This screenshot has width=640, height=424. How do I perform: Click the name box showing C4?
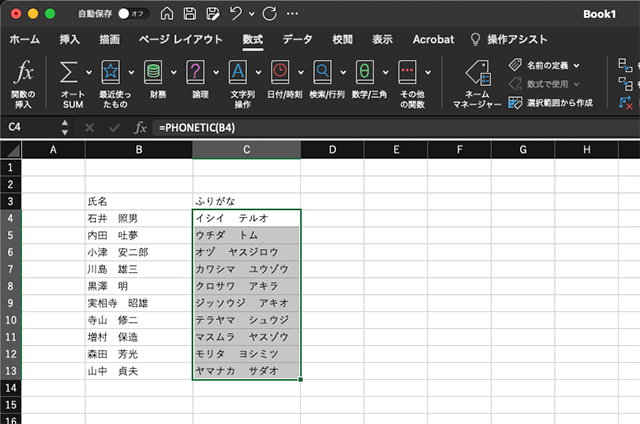(30, 128)
